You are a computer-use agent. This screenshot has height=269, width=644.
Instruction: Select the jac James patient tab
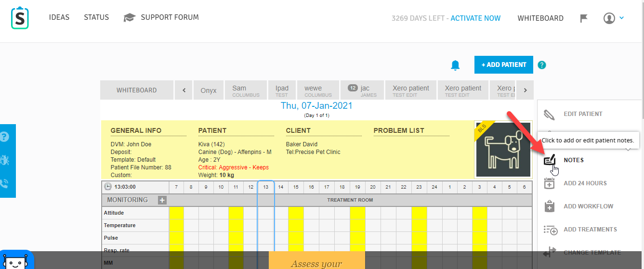[362, 90]
